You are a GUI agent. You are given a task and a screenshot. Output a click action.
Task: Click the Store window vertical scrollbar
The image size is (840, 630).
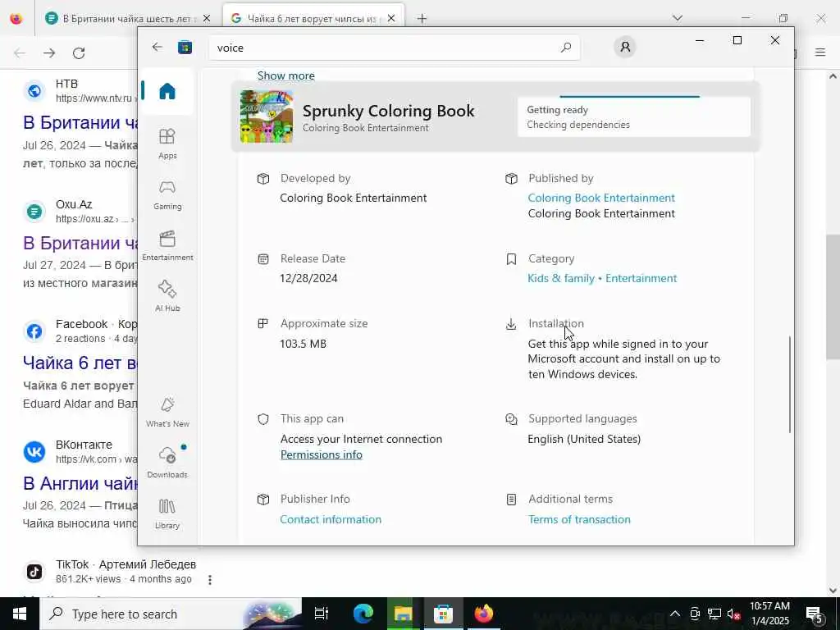[790, 384]
